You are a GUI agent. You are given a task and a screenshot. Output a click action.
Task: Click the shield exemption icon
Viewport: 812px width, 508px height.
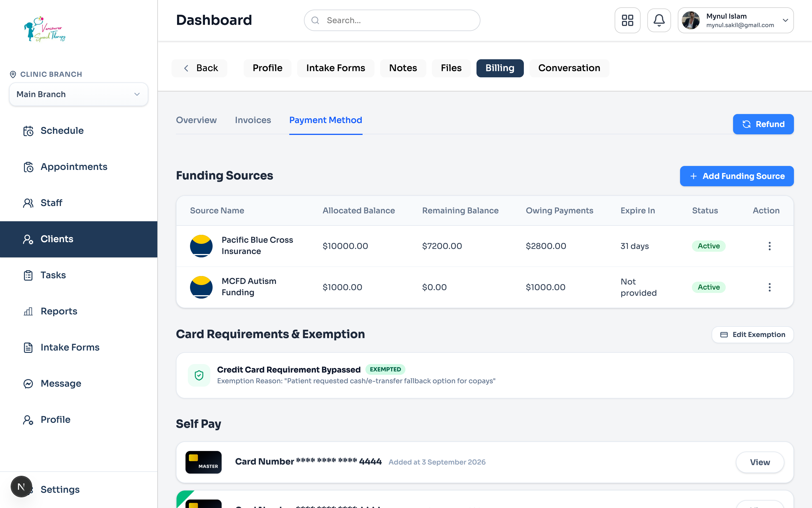click(199, 375)
